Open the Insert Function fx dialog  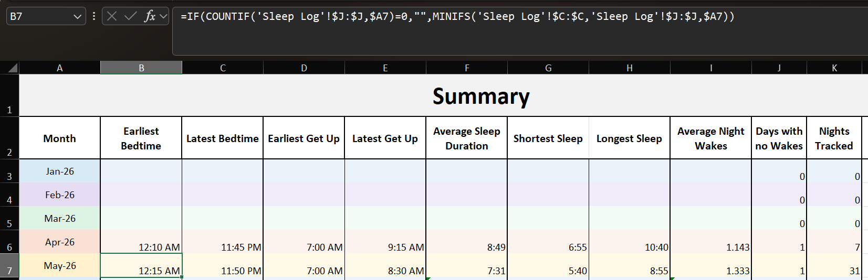click(x=150, y=16)
